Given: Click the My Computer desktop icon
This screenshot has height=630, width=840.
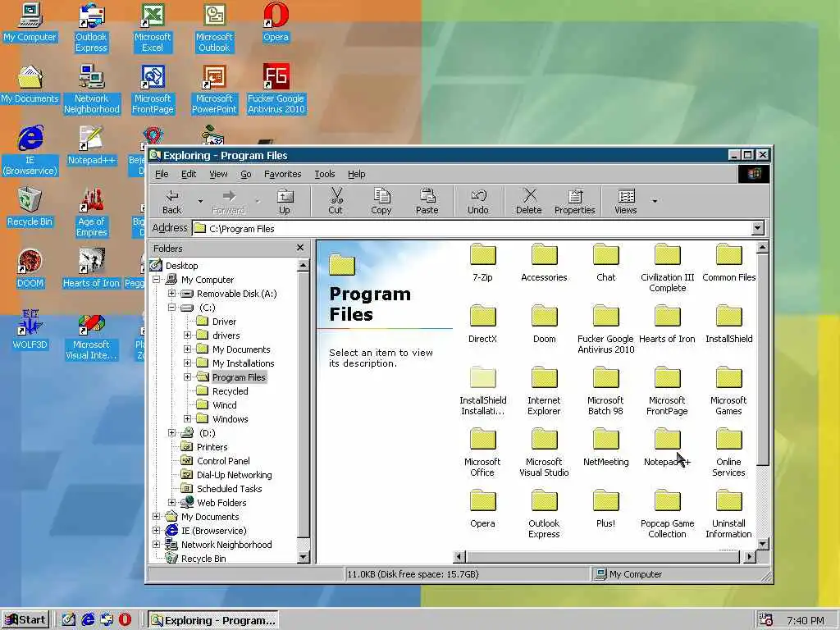Looking at the screenshot, I should coord(30,22).
